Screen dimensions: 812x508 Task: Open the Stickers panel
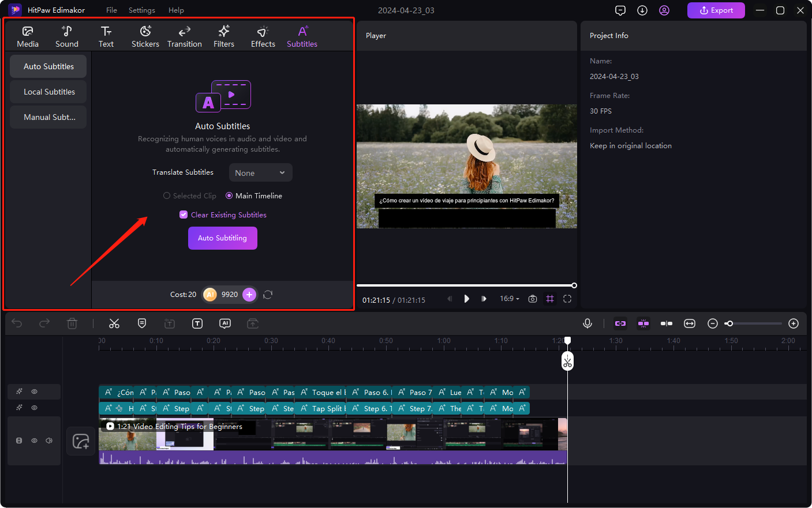(x=145, y=36)
